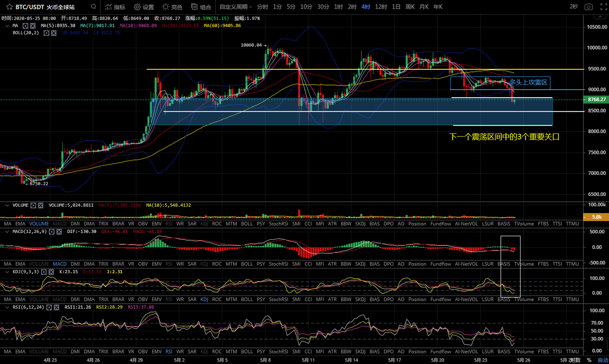
Task: Switch to 周K weekly candles
Action: tap(410, 7)
